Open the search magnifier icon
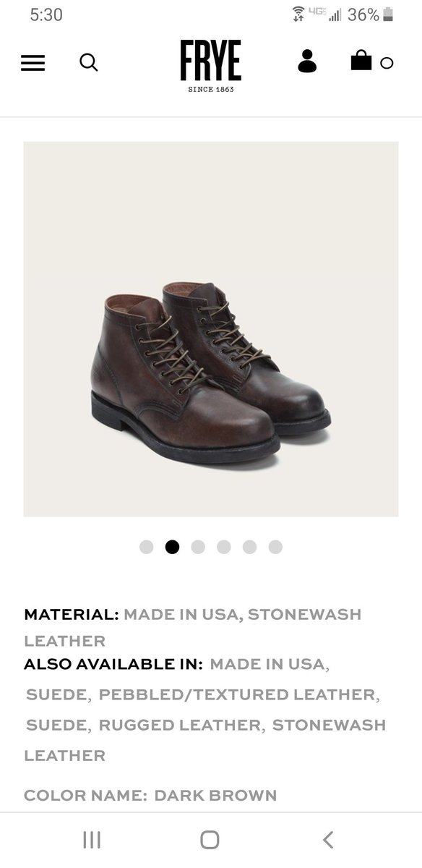422x868 pixels. pyautogui.click(x=89, y=63)
